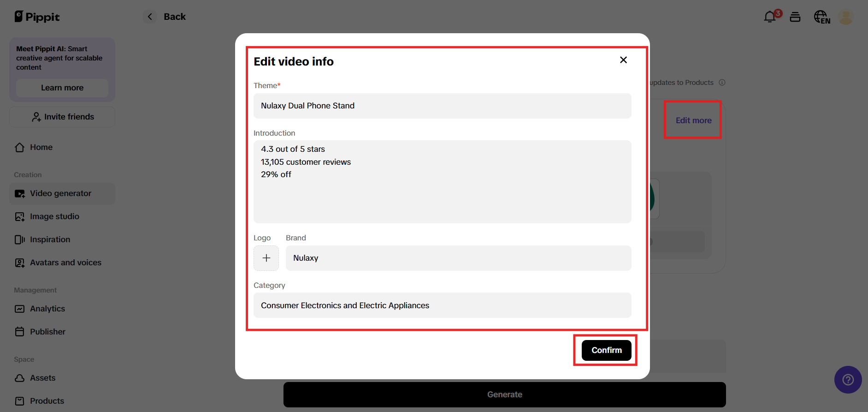The height and width of the screenshot is (412, 868).
Task: Open user profile avatar
Action: (846, 17)
